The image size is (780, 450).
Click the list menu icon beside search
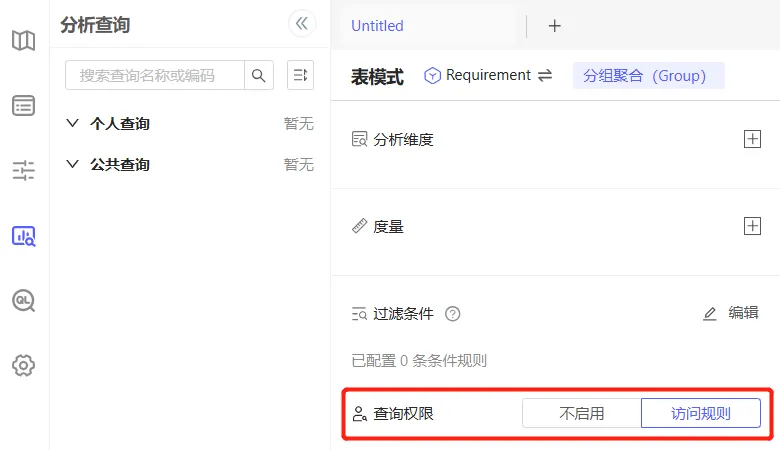click(x=300, y=75)
